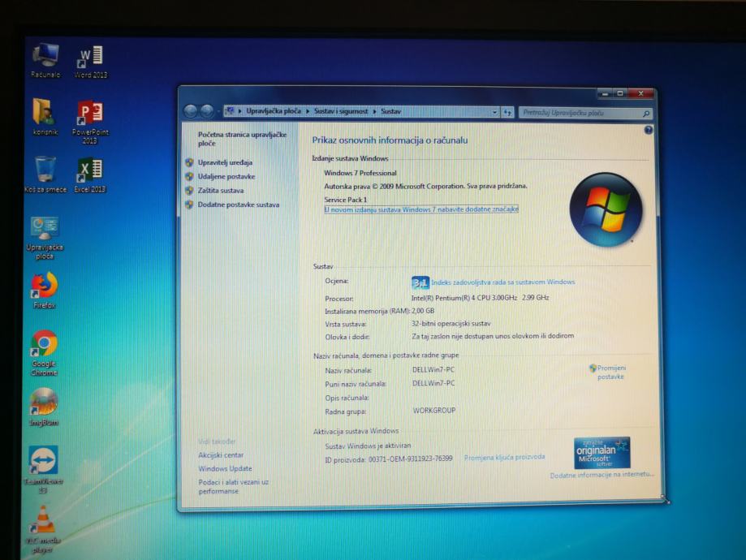The width and height of the screenshot is (746, 560).
Task: Click the Intel(R) Pentium(R) 4 processor value
Action: pos(480,298)
